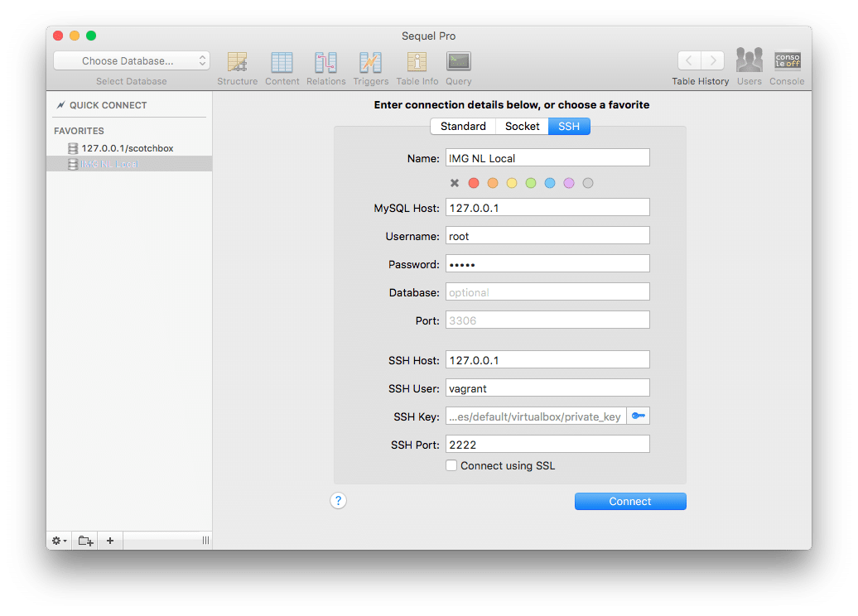
Task: Choose the orange color swatch
Action: (493, 183)
